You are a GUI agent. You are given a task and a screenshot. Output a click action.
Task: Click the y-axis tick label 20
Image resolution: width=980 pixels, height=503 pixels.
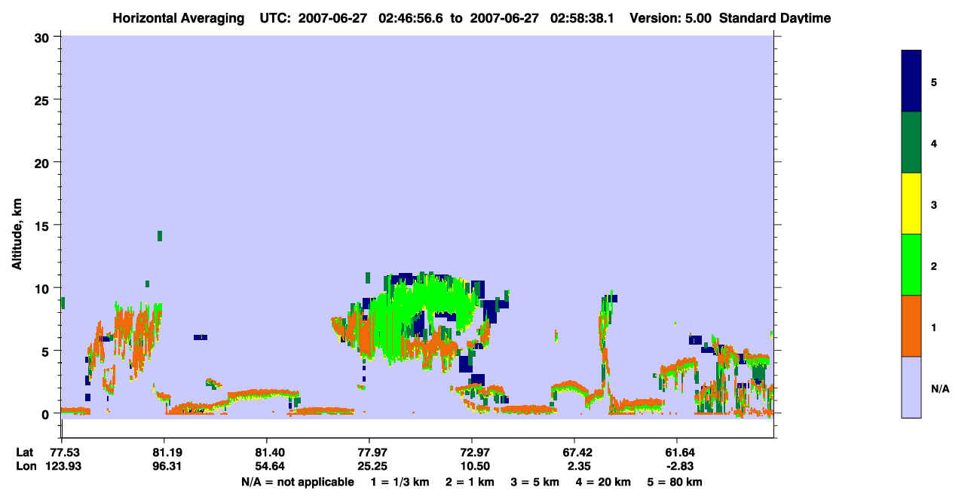coord(44,162)
